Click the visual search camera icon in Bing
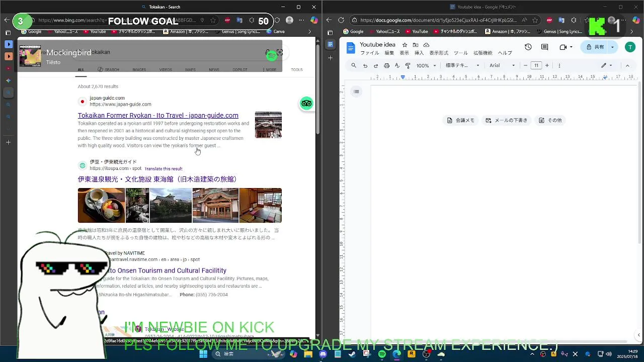Image resolution: width=644 pixels, height=362 pixels. click(280, 52)
